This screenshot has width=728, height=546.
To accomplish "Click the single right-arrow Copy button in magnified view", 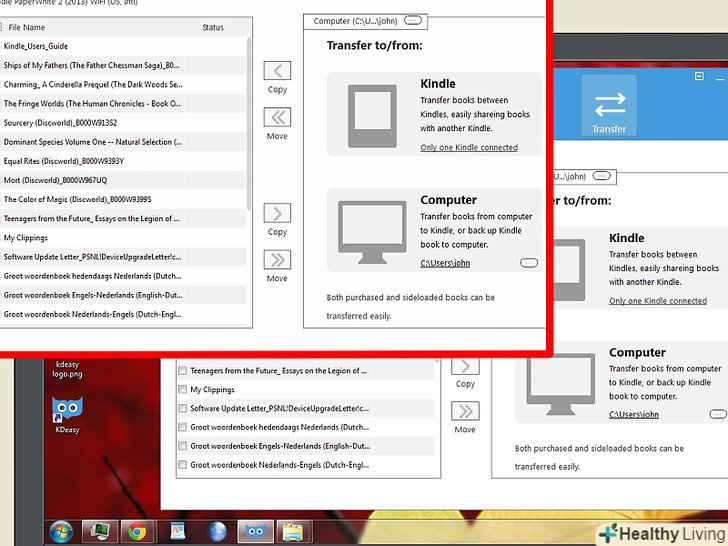I will 277,213.
